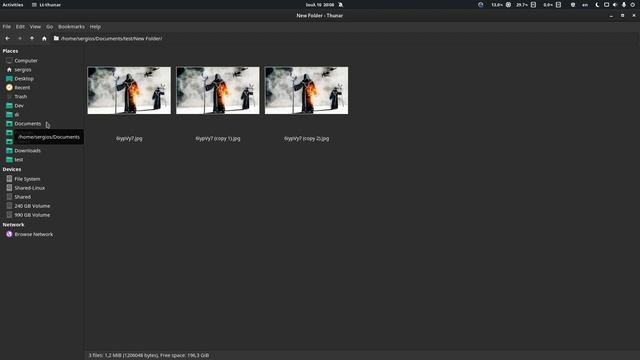This screenshot has height=360, width=640.
Task: Open the Thunar app menu in top bar
Action: click(46, 5)
